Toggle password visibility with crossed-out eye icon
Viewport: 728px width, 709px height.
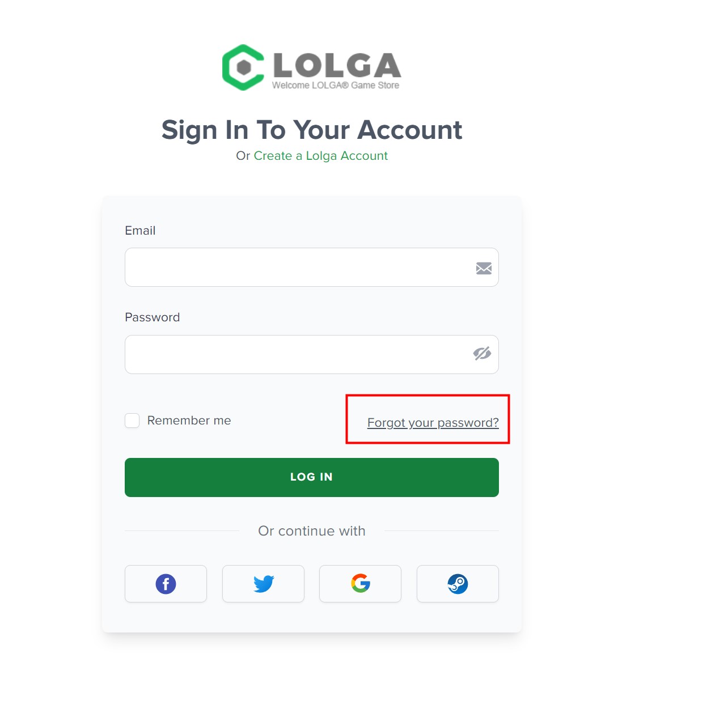point(482,354)
